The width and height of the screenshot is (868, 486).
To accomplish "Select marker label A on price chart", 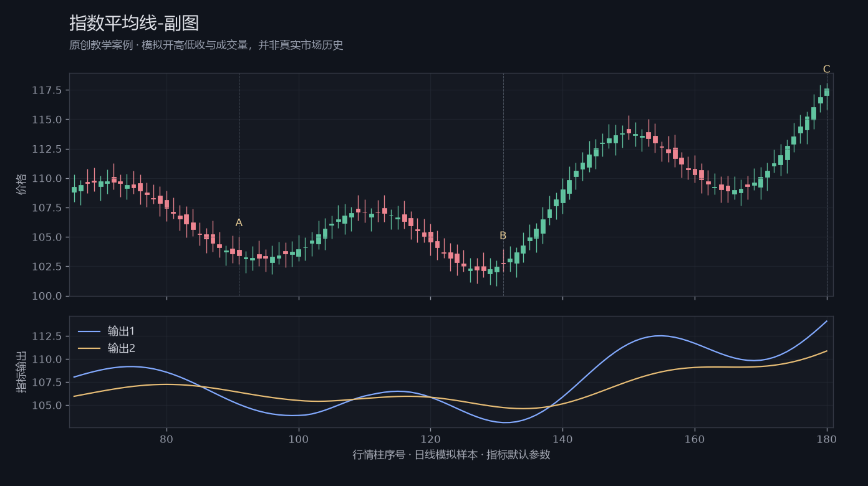I will click(x=239, y=223).
